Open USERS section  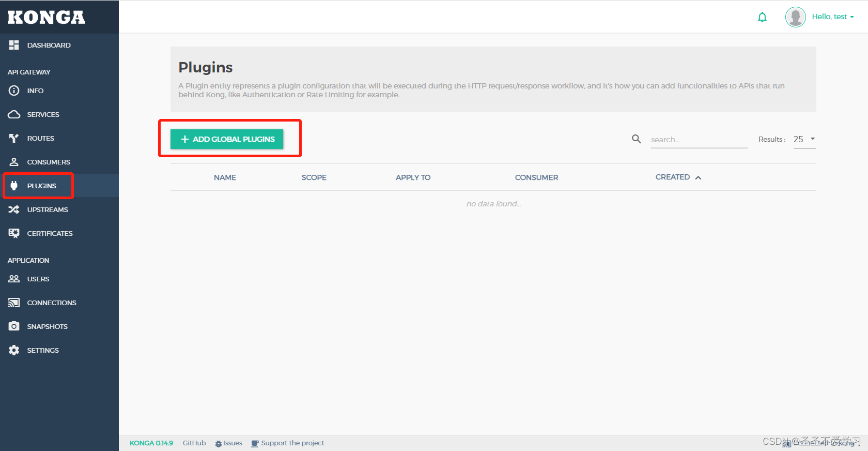[x=59, y=279]
